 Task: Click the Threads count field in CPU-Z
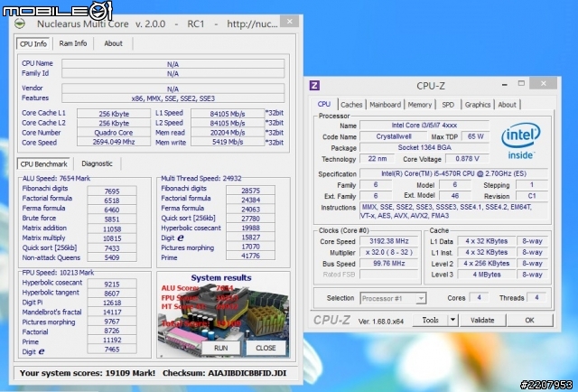coord(536,297)
